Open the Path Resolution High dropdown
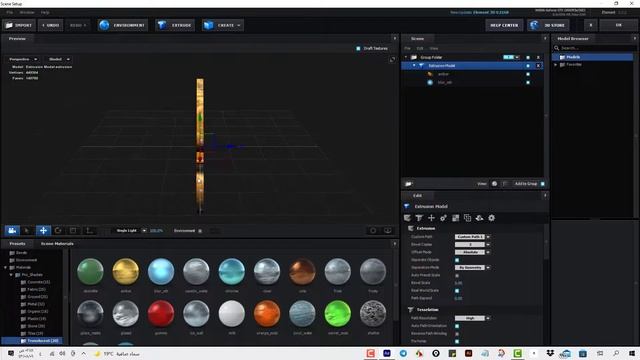 tap(472, 318)
